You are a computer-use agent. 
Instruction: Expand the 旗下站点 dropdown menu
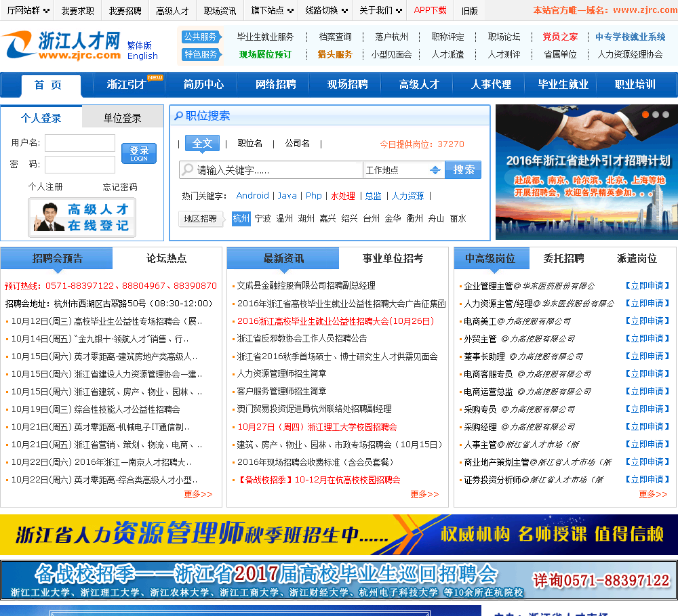[272, 10]
